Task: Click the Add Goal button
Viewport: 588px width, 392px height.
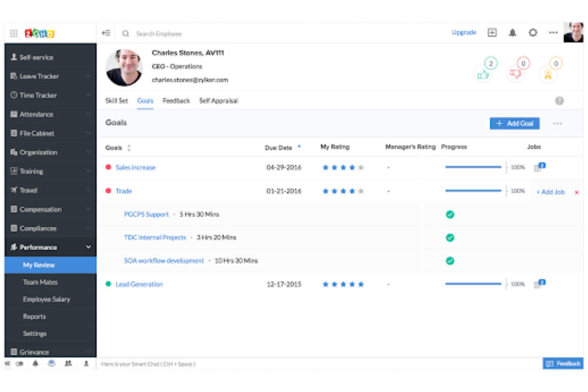Action: [514, 124]
